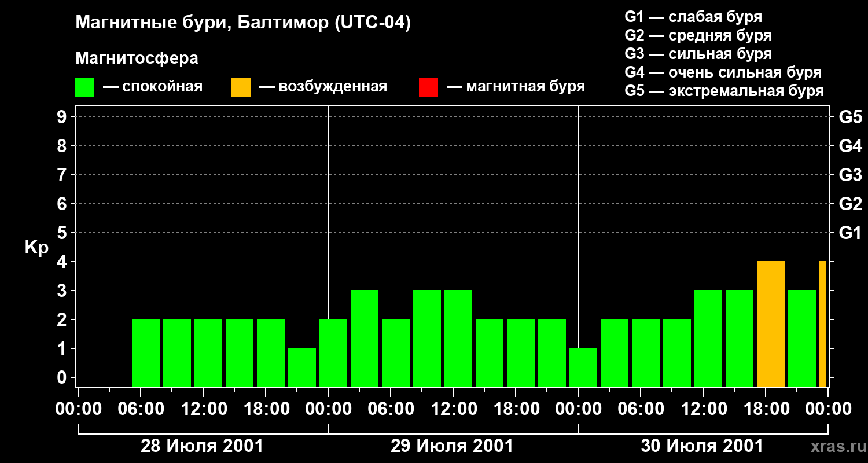The height and width of the screenshot is (463, 868).
Task: Click the 'G3 — сильная буря' legend entry
Action: (x=698, y=54)
